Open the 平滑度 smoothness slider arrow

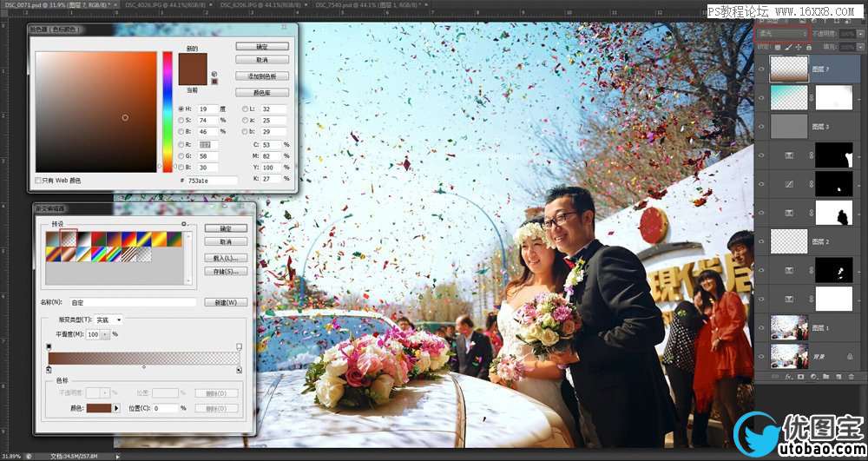click(x=105, y=335)
